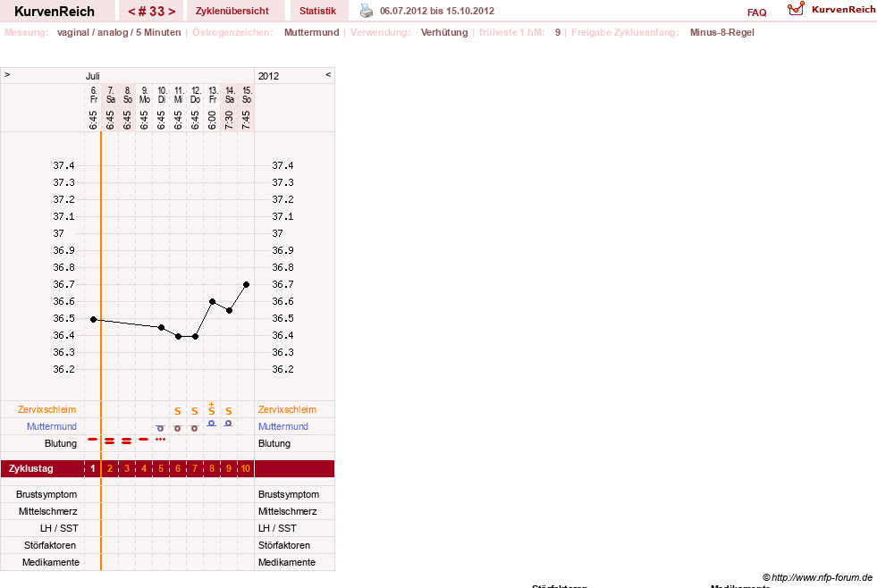The width and height of the screenshot is (877, 588).
Task: Click the right Muttermund row label
Action: coord(283,426)
